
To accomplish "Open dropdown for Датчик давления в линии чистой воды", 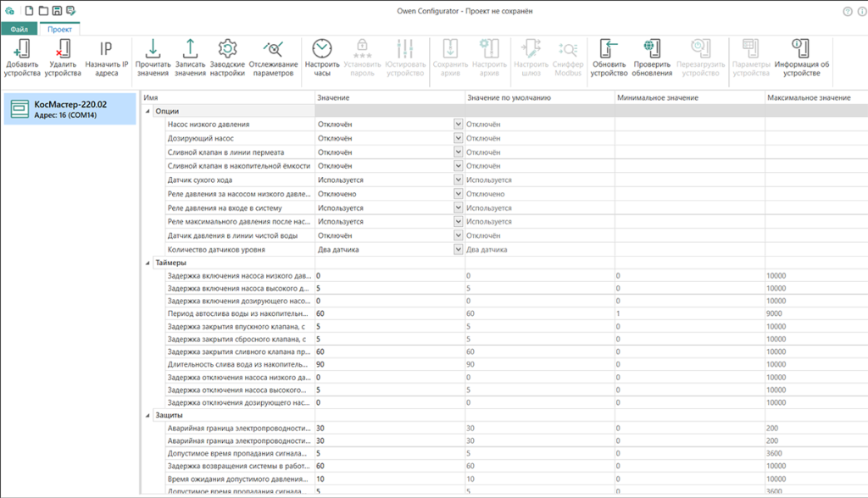I will [x=458, y=235].
